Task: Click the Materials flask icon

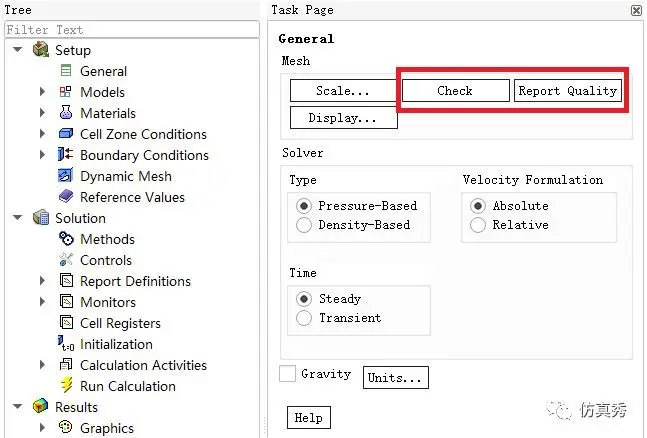Action: (66, 112)
